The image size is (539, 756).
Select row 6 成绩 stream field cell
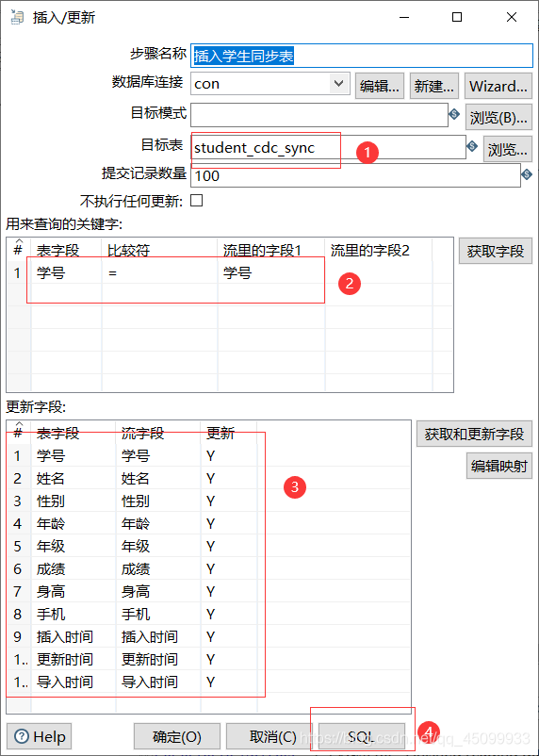(157, 569)
